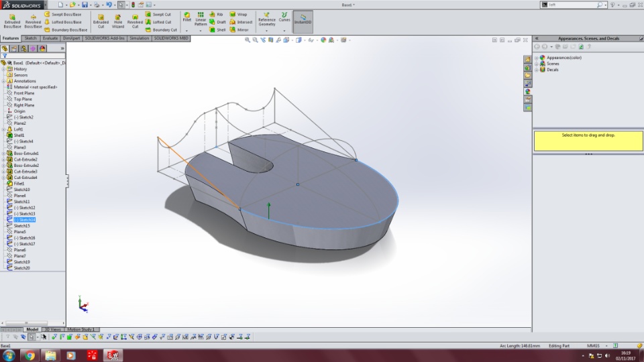Open the File Explorer taskbar icon
The image size is (644, 362).
pyautogui.click(x=50, y=355)
